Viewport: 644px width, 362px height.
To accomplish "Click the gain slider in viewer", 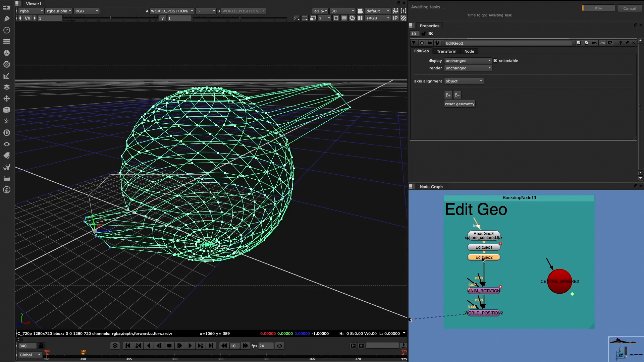I will [x=111, y=18].
